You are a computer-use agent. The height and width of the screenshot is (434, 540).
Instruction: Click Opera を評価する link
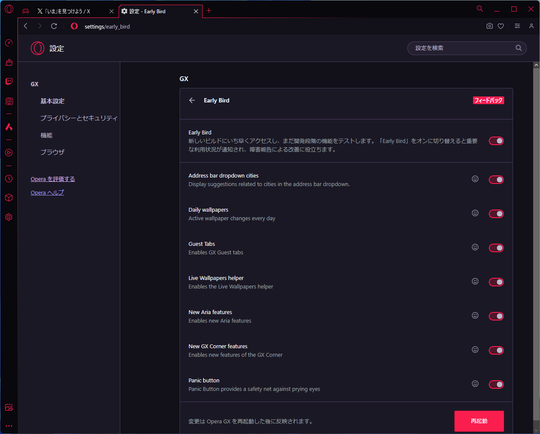coord(53,179)
